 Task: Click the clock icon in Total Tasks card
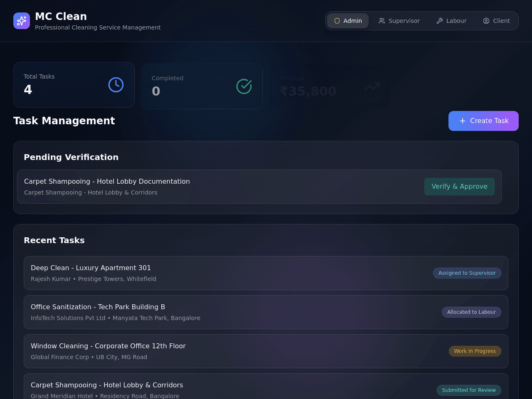coord(116,85)
